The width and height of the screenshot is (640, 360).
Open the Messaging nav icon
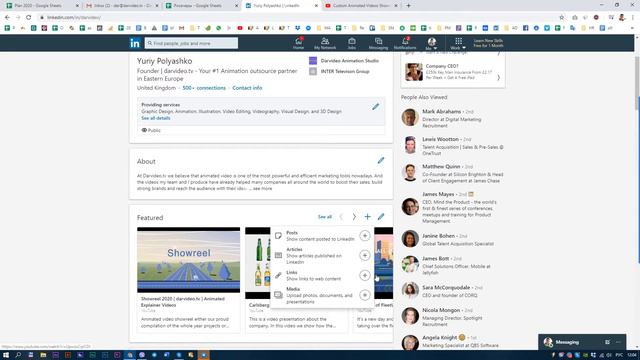coord(378,43)
